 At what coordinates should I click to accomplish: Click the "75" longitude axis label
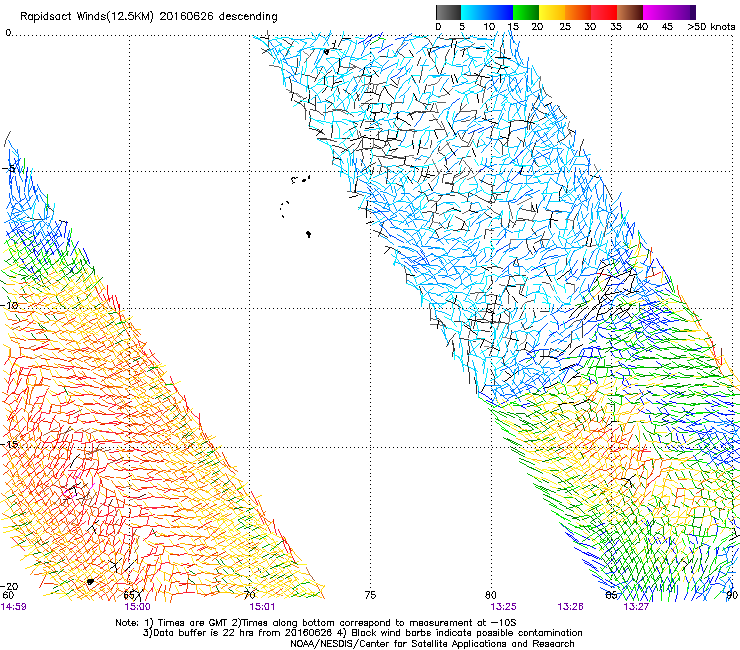click(370, 596)
